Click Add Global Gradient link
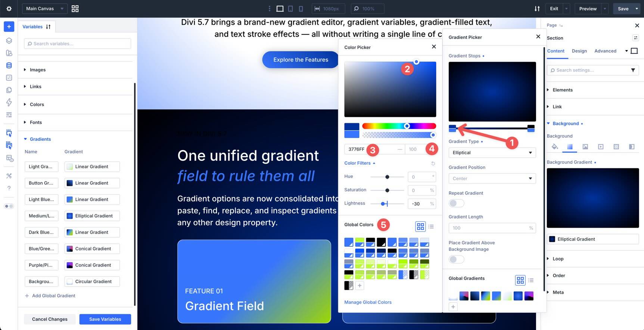Screen dimensions: 644x330 (50, 296)
